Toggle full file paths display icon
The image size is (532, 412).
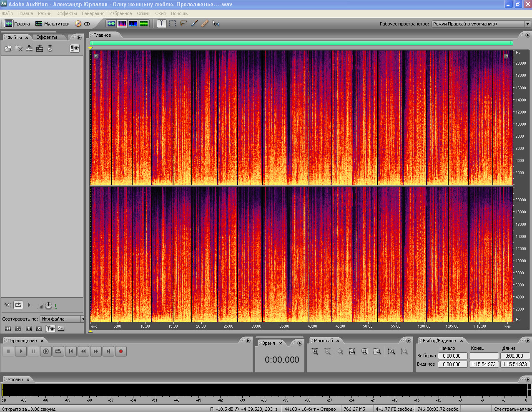[61, 329]
